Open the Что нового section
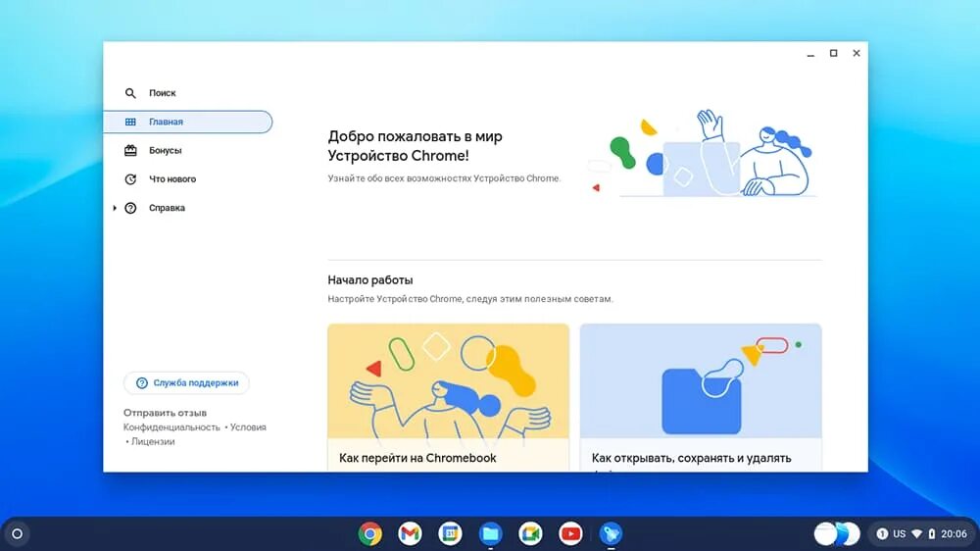 [x=187, y=179]
